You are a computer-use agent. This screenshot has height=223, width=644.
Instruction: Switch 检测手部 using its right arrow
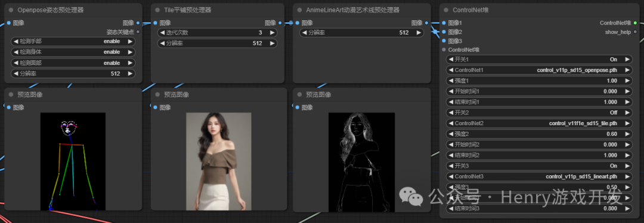130,41
